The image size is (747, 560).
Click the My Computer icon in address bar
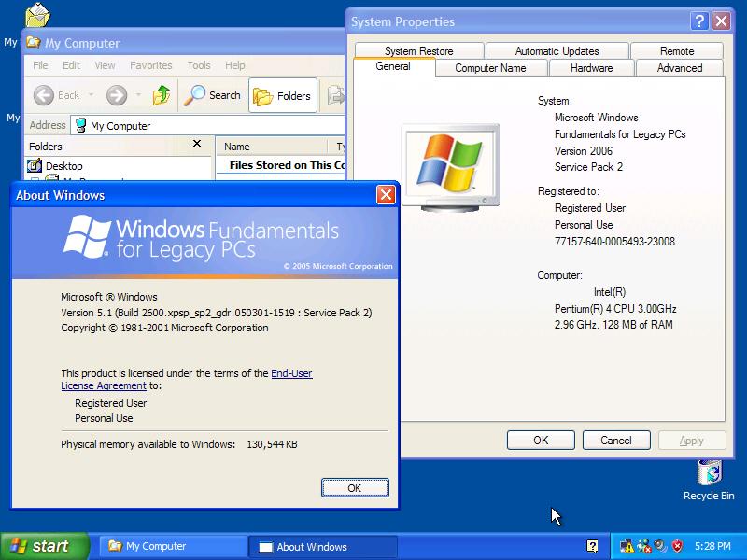[x=81, y=125]
